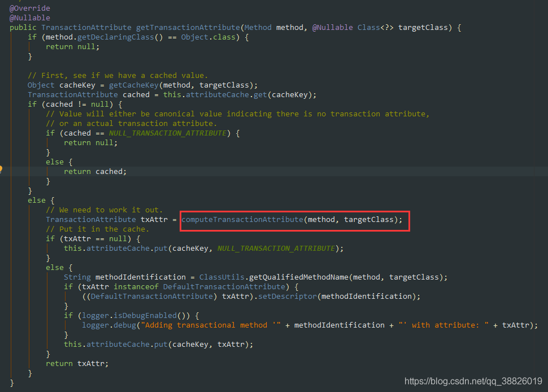
Task: Click getDeclaringClass() call
Action: click(x=120, y=37)
